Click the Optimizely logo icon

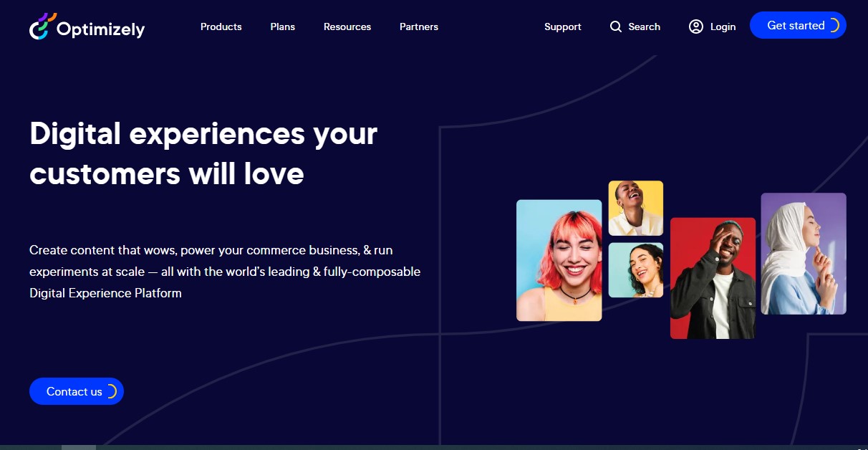[x=42, y=27]
